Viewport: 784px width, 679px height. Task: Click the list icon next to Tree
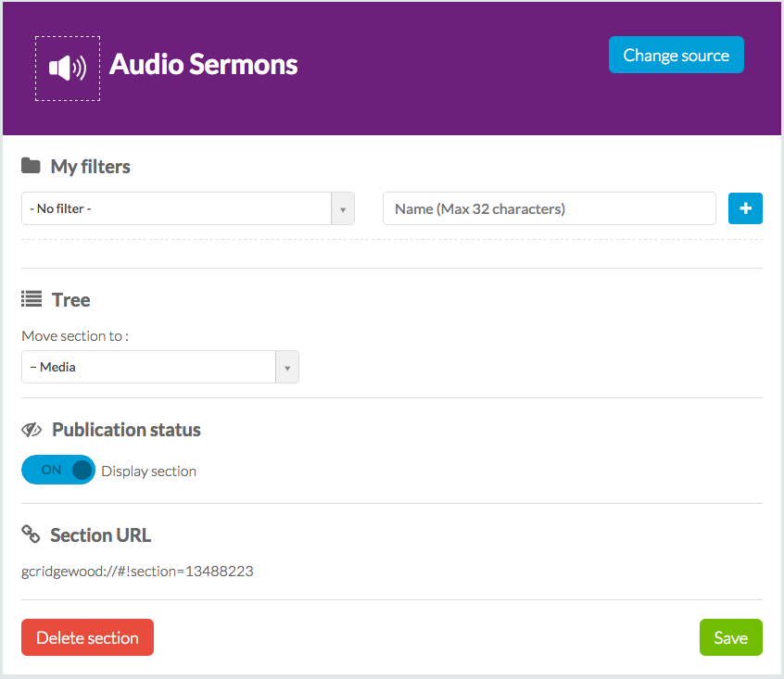click(32, 299)
